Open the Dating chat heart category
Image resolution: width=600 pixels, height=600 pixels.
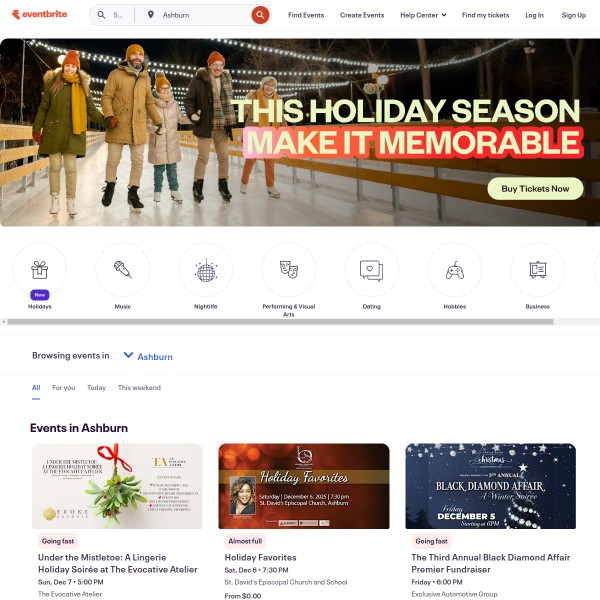372,269
